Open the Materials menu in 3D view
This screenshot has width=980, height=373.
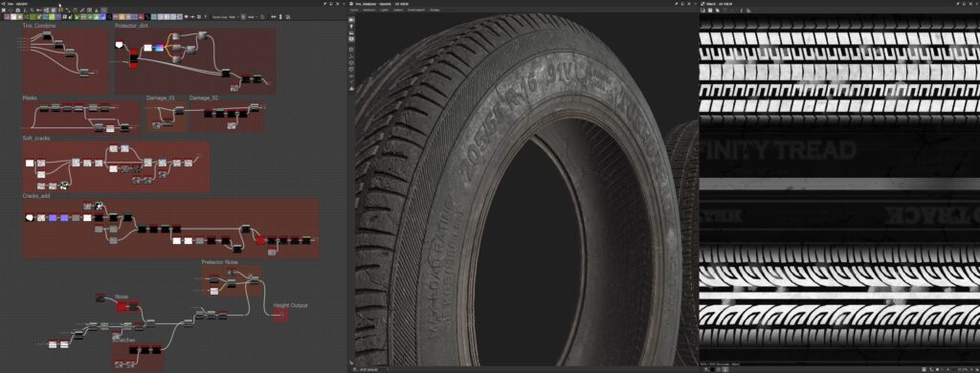(x=368, y=10)
